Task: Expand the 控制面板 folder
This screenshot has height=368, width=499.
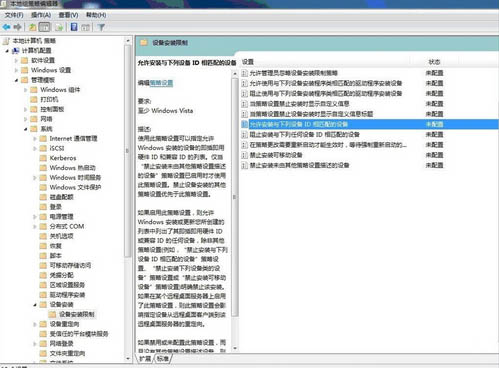Action: (x=25, y=109)
